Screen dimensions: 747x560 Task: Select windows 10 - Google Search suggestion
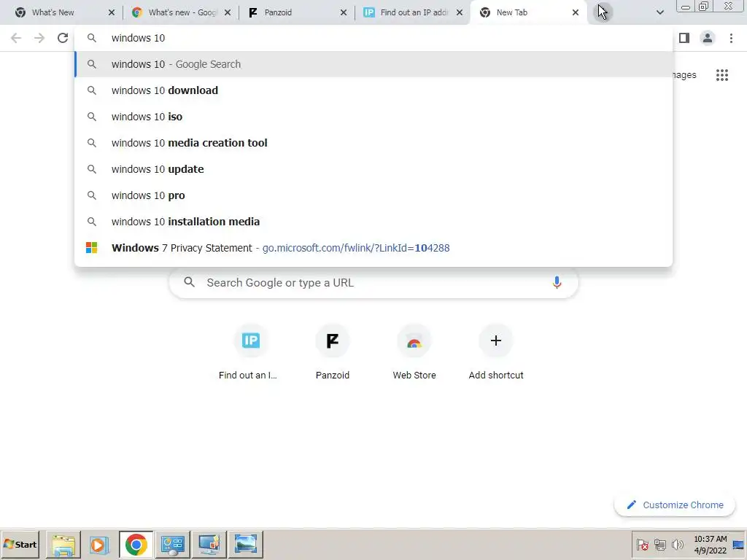[373, 64]
